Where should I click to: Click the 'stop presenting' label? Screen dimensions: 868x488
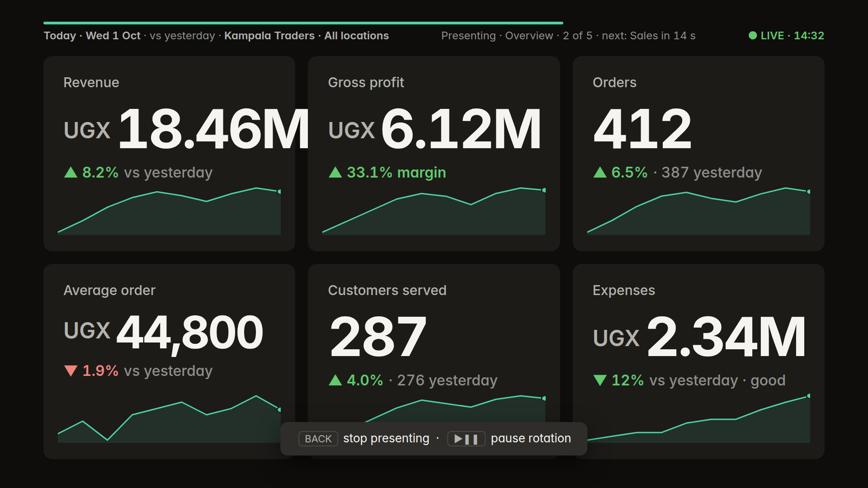pos(386,438)
